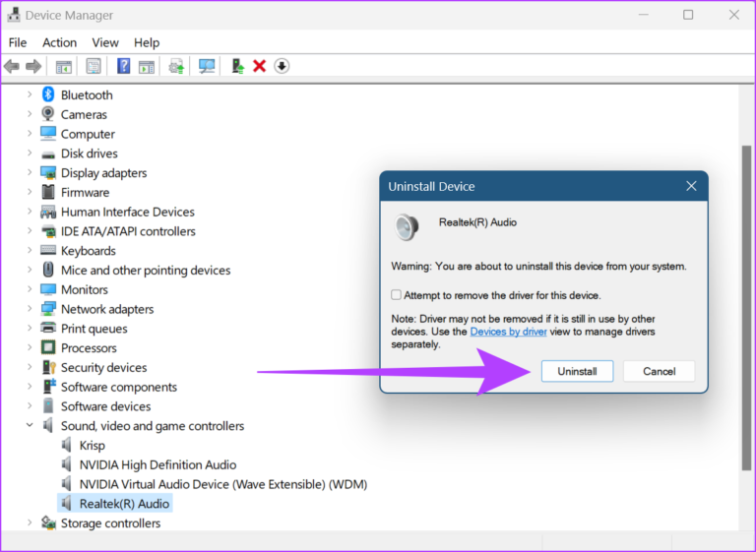
Task: Click the Security devices key icon
Action: [48, 367]
